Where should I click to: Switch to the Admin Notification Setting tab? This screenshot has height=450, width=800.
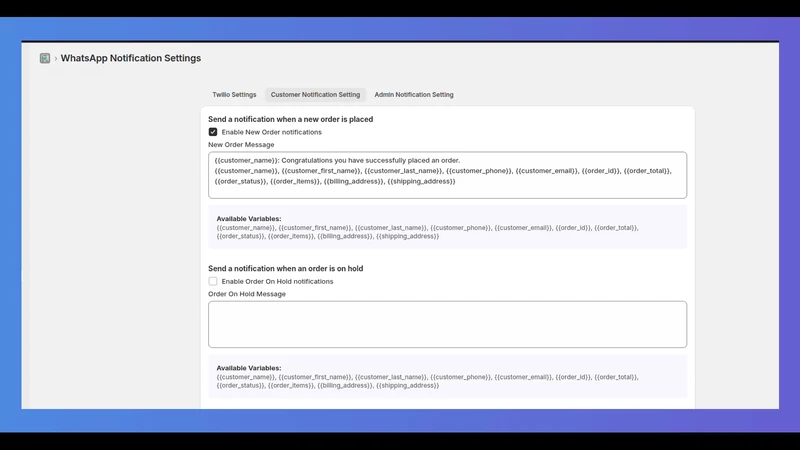pos(414,94)
